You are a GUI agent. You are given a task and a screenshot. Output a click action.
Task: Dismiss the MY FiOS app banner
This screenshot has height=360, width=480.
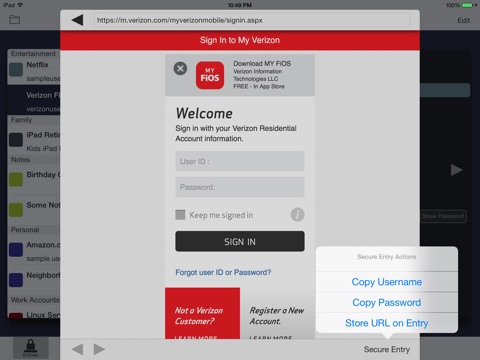click(x=180, y=69)
